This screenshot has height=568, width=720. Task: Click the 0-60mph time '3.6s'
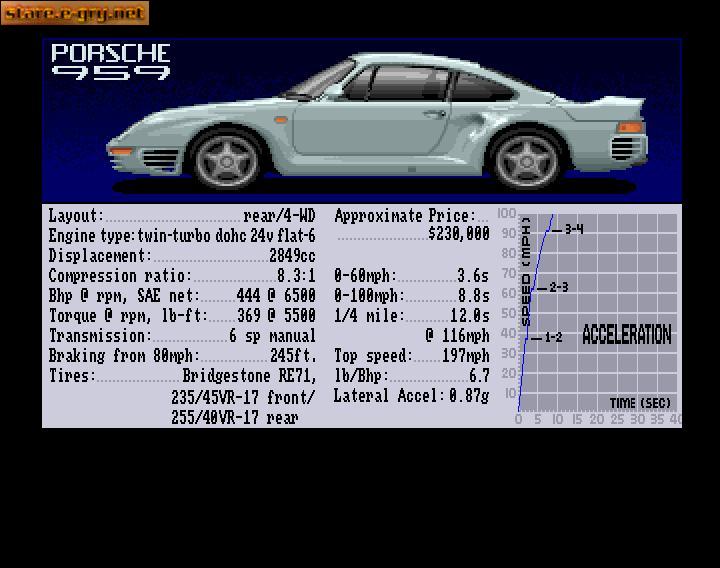[473, 276]
